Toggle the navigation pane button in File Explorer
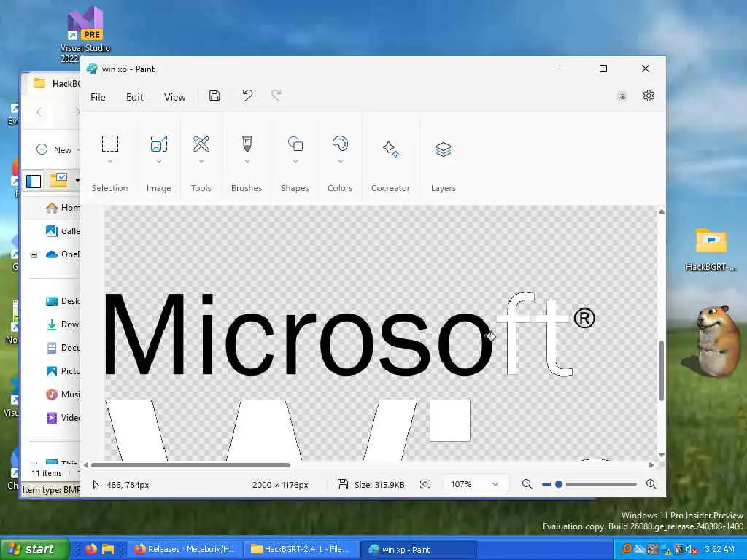This screenshot has width=747, height=560. click(34, 181)
